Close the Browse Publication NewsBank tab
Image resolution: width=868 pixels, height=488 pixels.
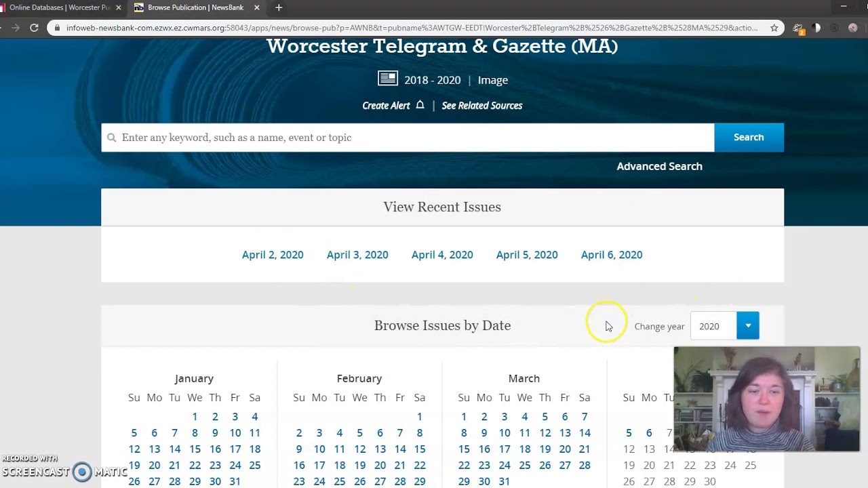257,7
